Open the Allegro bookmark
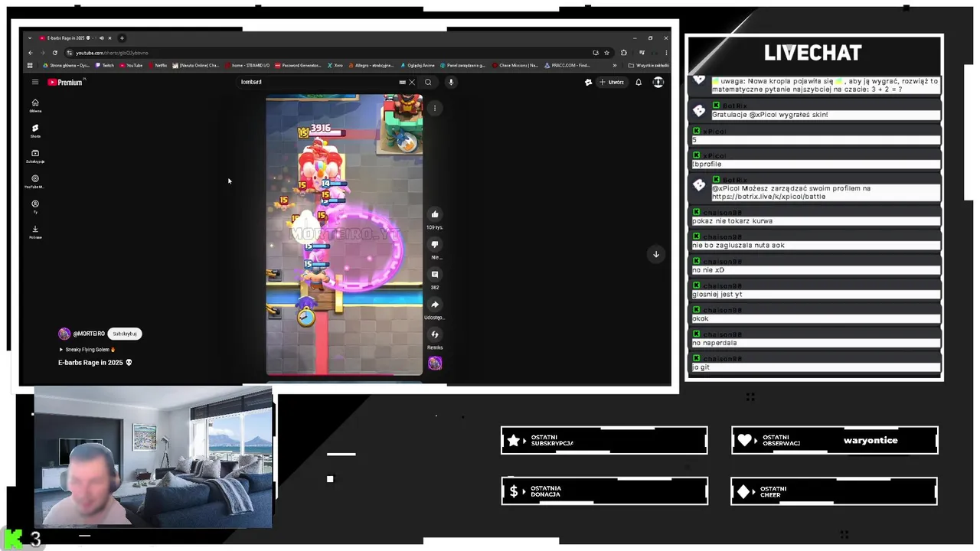This screenshot has height=551, width=980. click(371, 65)
